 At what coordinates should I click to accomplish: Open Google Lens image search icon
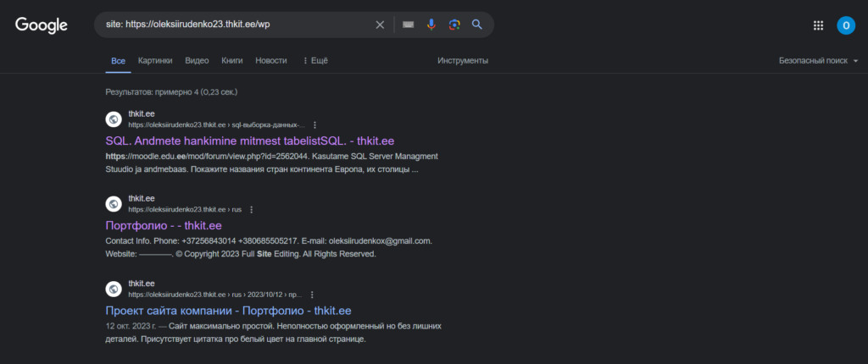[x=454, y=25]
